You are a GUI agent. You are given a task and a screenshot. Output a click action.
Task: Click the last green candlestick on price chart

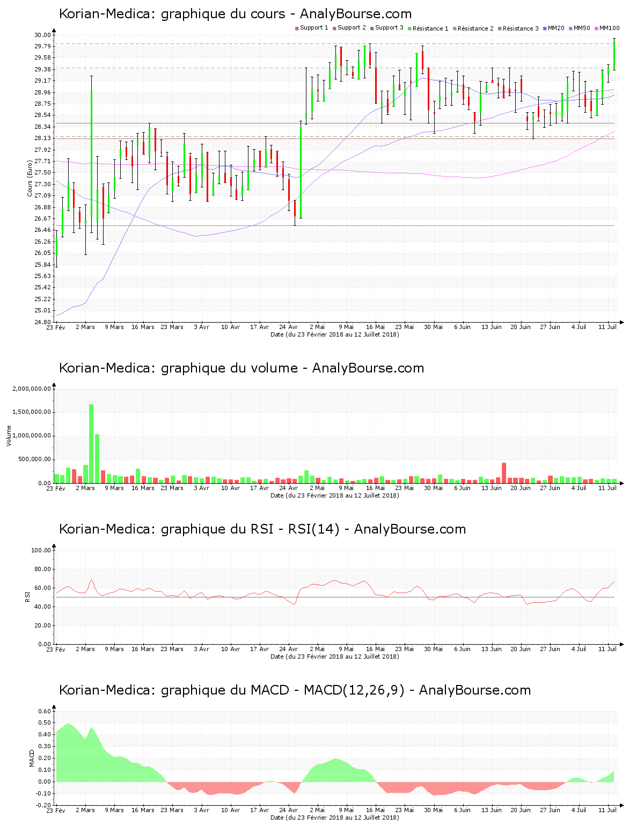614,55
